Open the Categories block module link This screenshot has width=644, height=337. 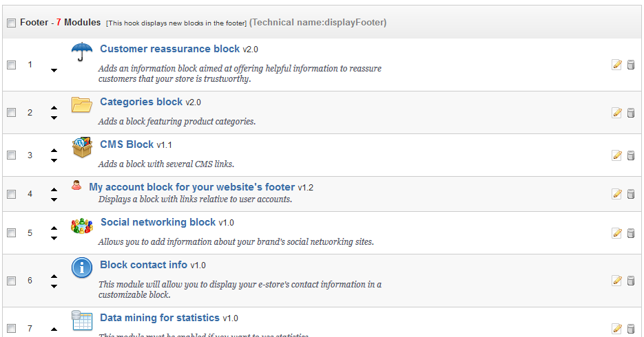141,102
